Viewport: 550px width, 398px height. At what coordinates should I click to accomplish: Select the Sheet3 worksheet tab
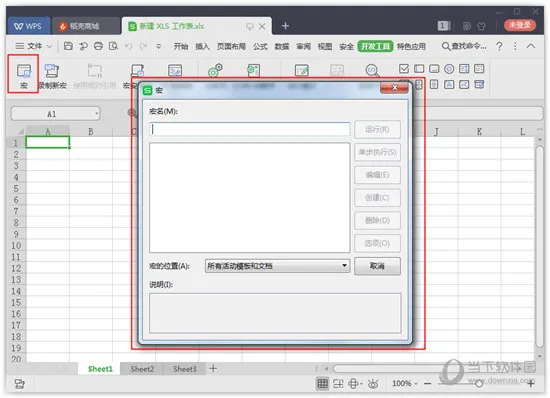click(185, 369)
